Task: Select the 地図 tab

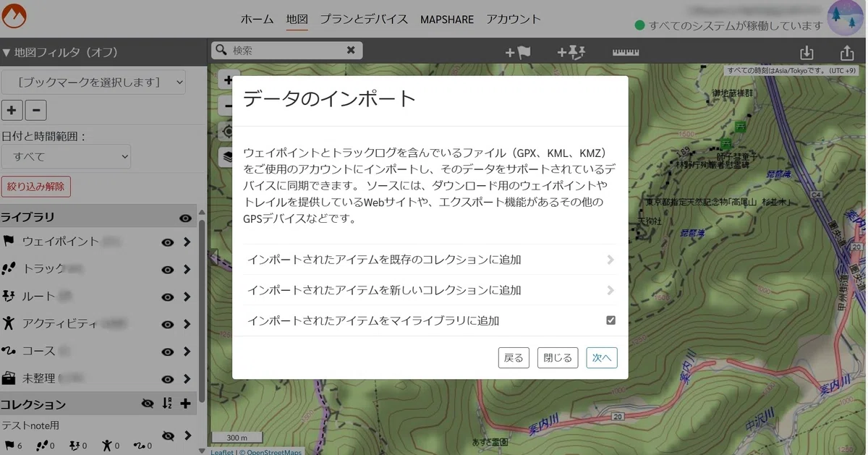Action: coord(297,20)
